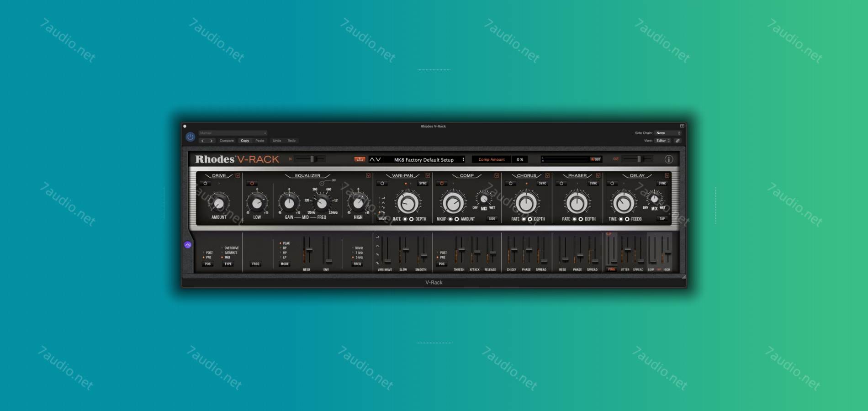Click the link icon beside View
This screenshot has width=868, height=411.
coord(677,141)
